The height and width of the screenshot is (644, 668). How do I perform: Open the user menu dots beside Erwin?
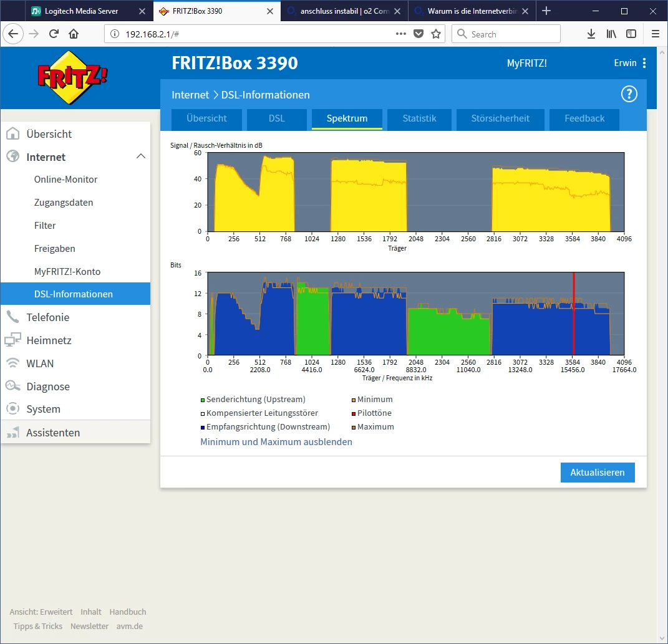point(644,63)
